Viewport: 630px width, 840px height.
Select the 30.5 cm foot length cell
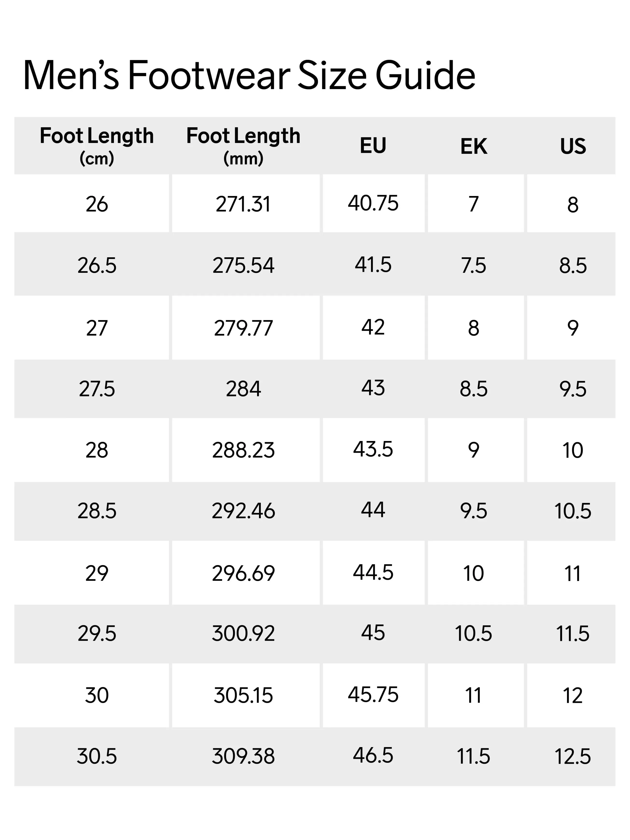coord(97,756)
